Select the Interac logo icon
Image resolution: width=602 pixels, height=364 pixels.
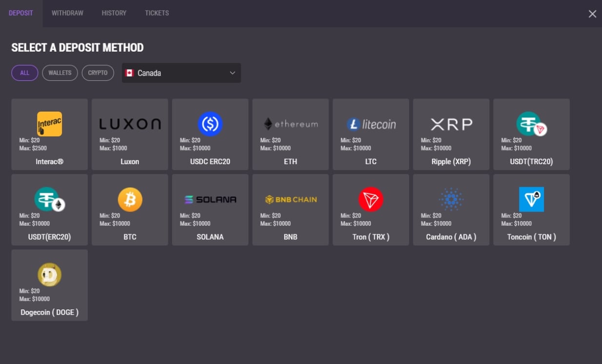tap(50, 124)
